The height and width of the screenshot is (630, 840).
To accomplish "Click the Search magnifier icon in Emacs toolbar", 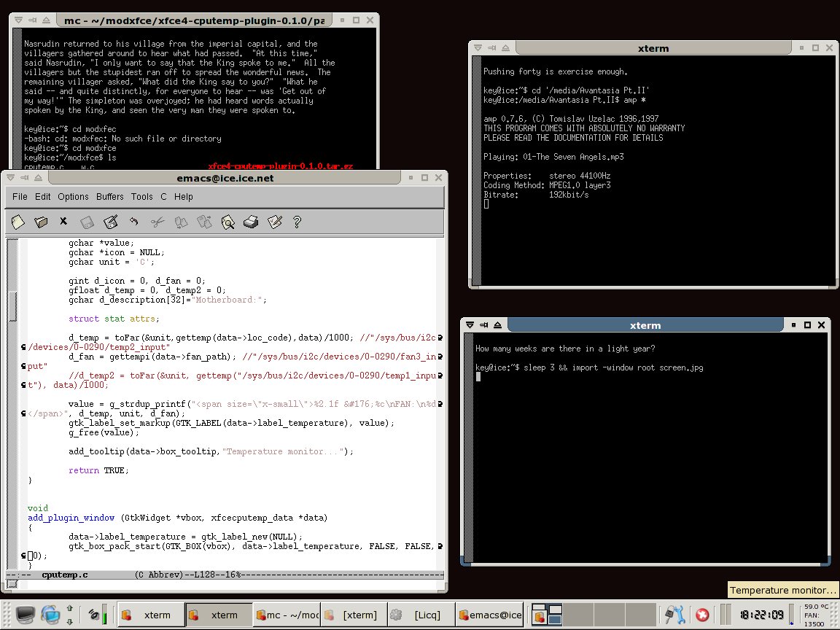I will coord(227,222).
